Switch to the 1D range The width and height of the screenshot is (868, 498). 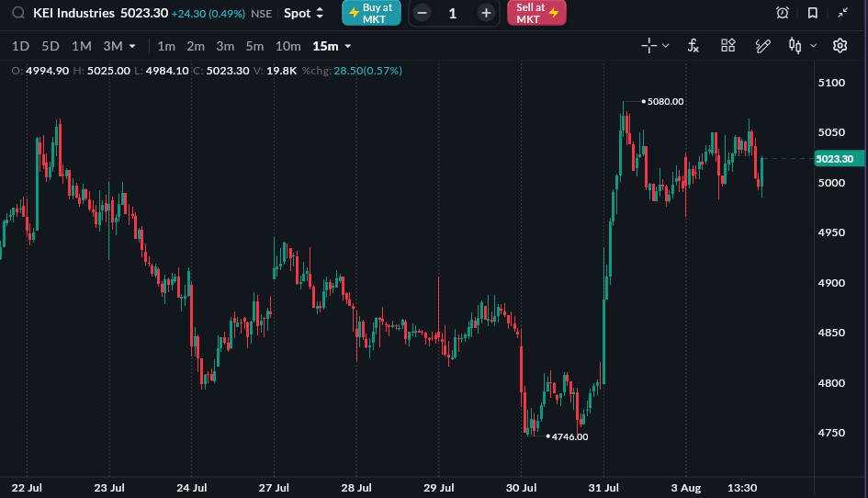point(20,46)
